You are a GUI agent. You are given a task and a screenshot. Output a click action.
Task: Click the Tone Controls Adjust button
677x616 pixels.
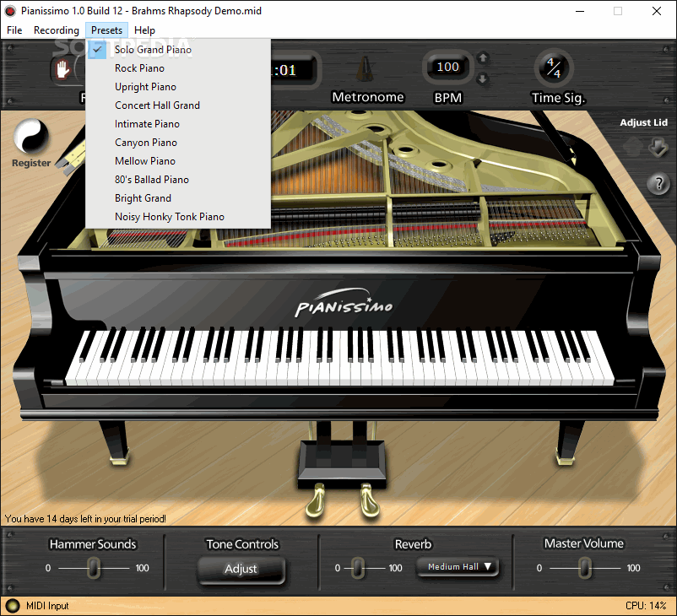coord(241,570)
